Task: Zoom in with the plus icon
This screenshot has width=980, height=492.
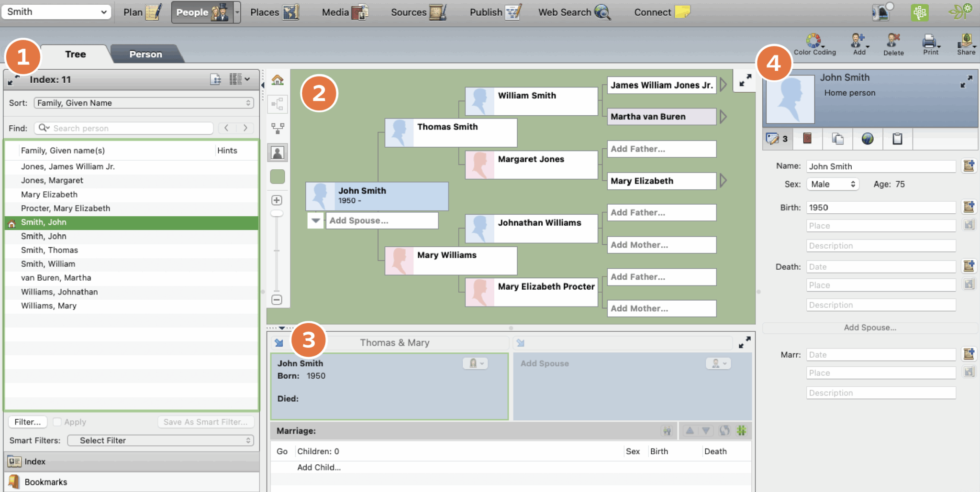Action: pyautogui.click(x=277, y=200)
